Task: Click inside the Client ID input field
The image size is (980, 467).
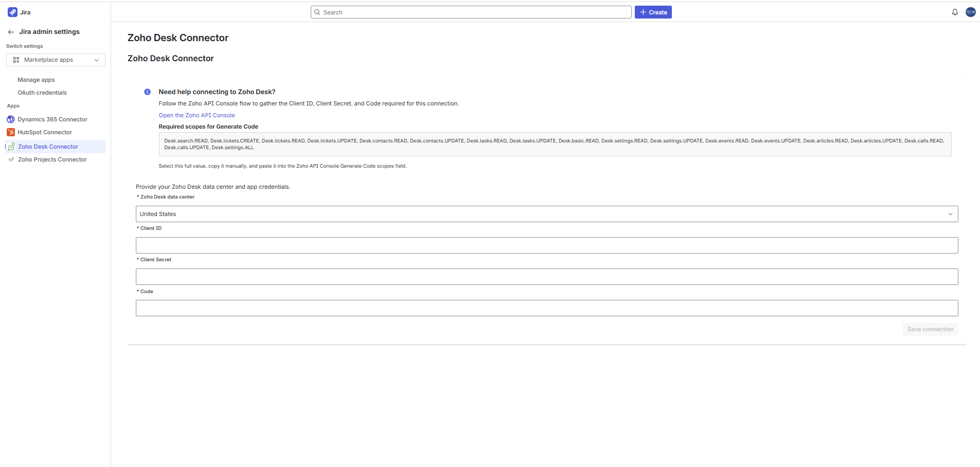Action: [x=547, y=245]
